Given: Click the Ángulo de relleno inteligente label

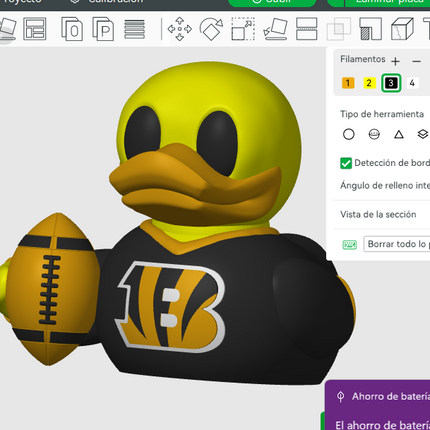Looking at the screenshot, I should [x=385, y=185].
